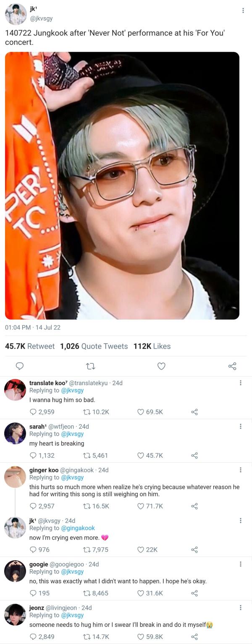
Task: View the 1,026 Quote Tweets
Action: tap(94, 346)
